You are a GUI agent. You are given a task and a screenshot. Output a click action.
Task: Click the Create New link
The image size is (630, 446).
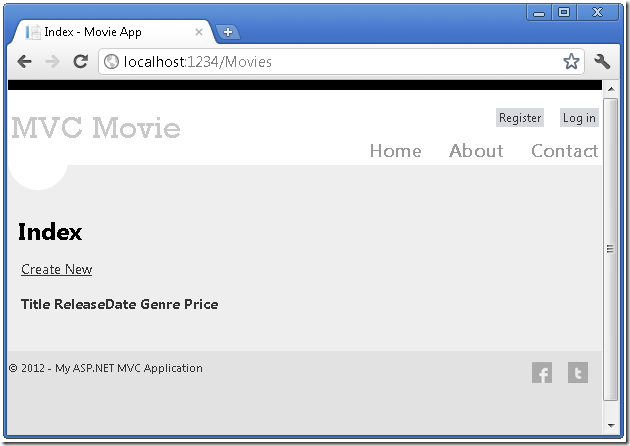pos(57,269)
